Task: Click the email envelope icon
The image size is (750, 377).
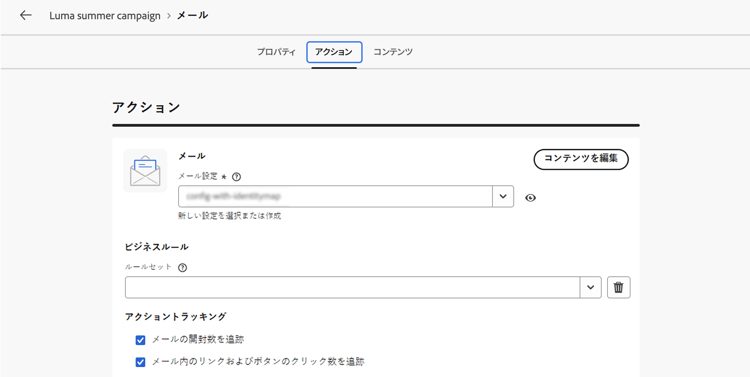Action: 145,171
